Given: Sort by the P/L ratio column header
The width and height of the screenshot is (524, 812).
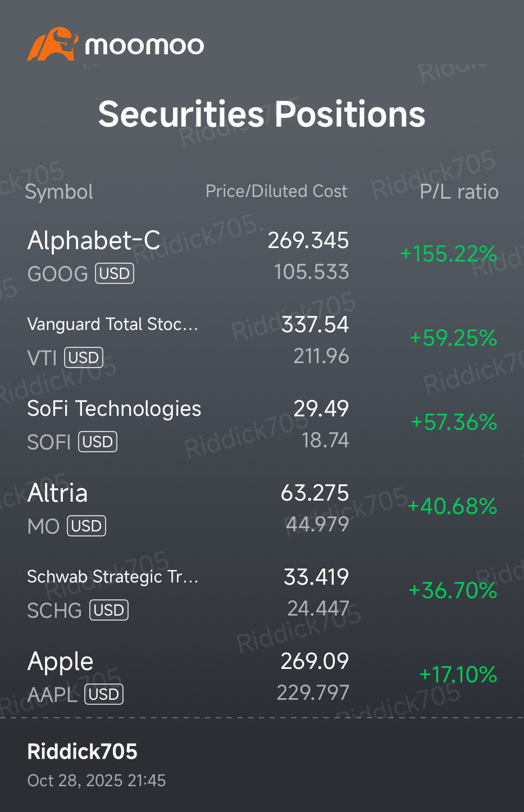Looking at the screenshot, I should 459,192.
